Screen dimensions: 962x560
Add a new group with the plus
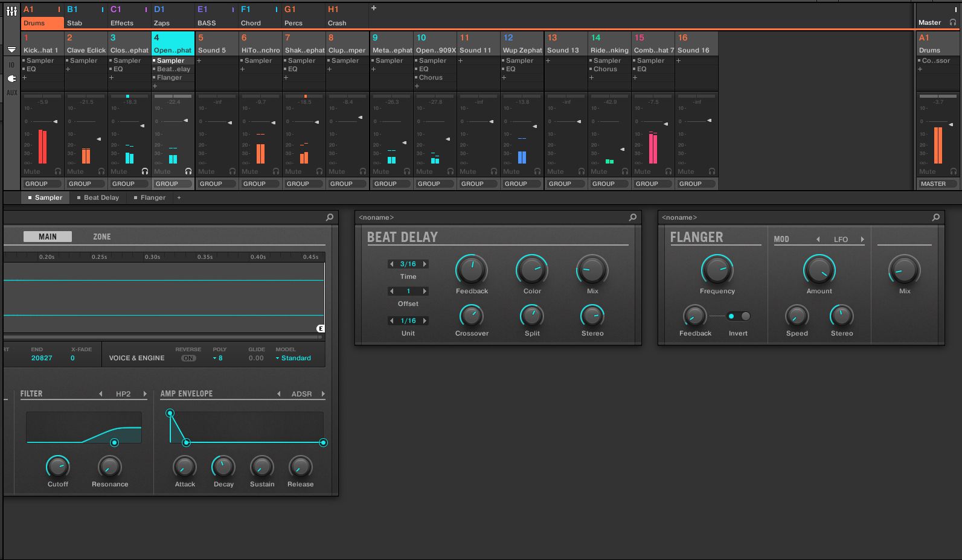coord(374,8)
